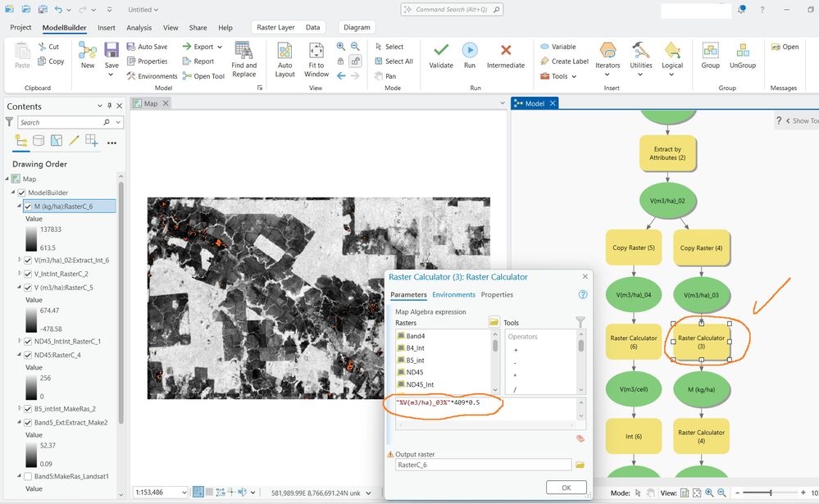The image size is (819, 504).
Task: Click the model view zoom slider
Action: 770,493
